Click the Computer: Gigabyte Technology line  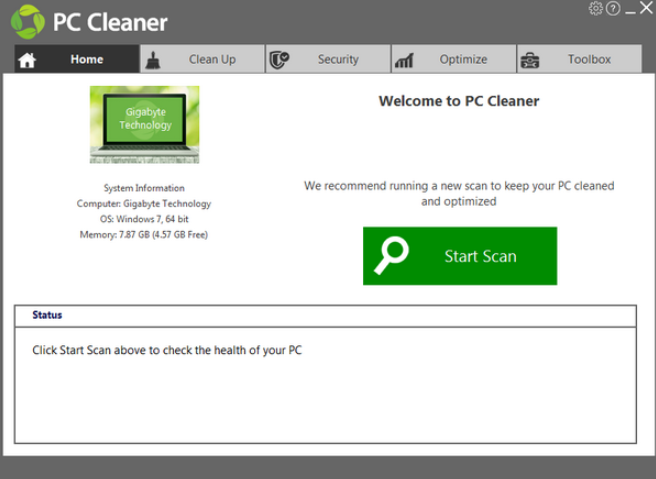[x=144, y=204]
